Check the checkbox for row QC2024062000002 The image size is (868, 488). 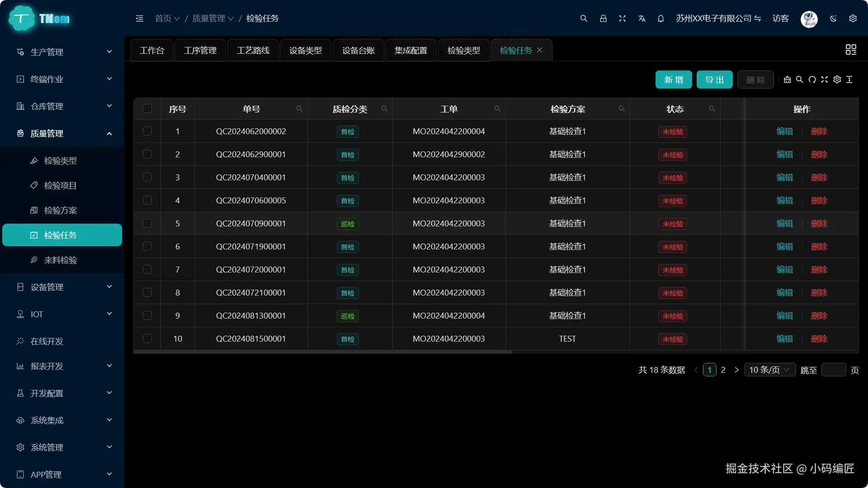pos(147,131)
